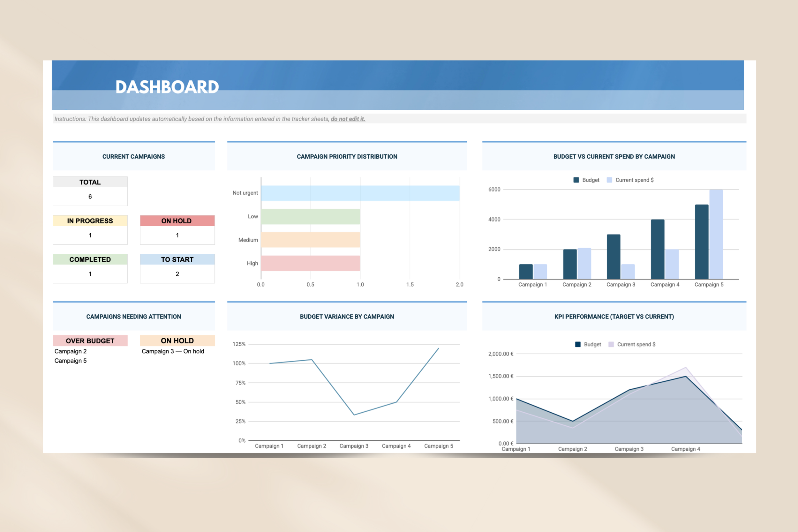Screen dimensions: 798x532
Task: Select the CAMPAIGN PRIORITY DISTRIBUTION header
Action: [x=347, y=156]
